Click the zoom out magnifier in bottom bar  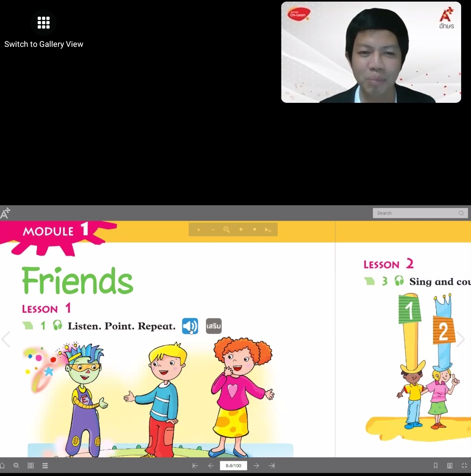click(16, 465)
